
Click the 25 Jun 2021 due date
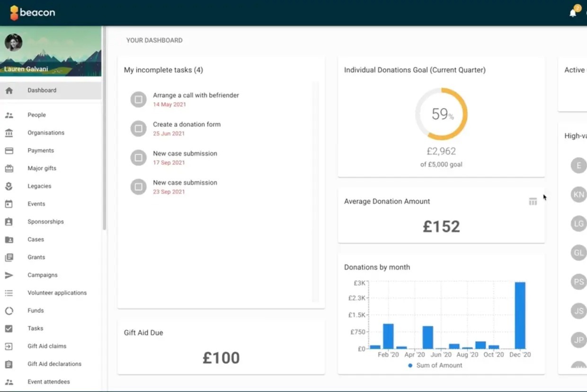[x=169, y=134]
